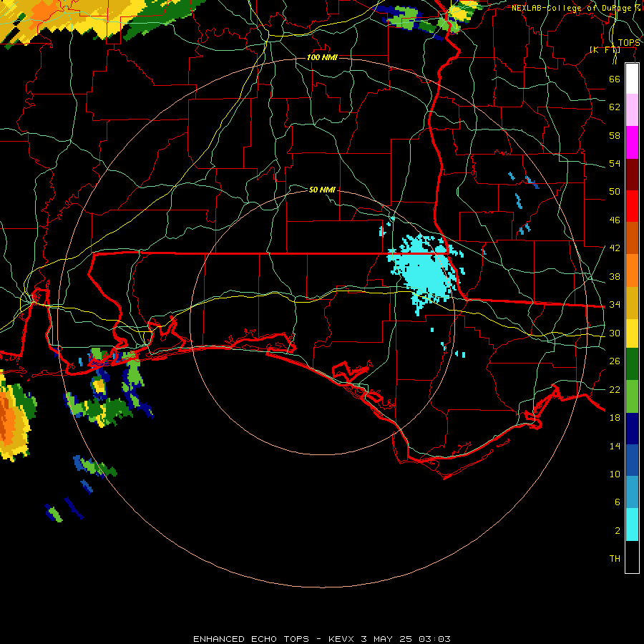Select the bright red legend swatch

tap(632, 206)
